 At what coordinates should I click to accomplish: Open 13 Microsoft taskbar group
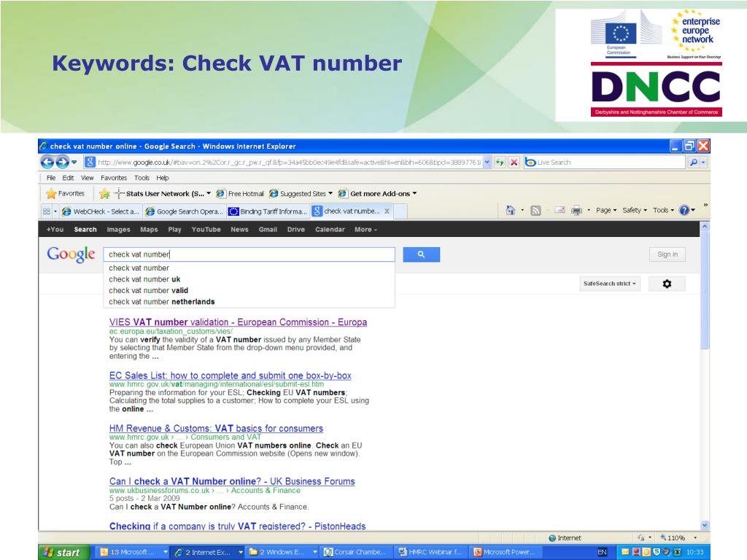133,552
